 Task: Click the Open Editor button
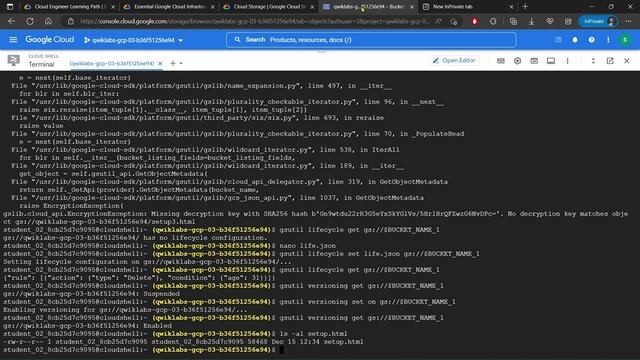(x=455, y=60)
